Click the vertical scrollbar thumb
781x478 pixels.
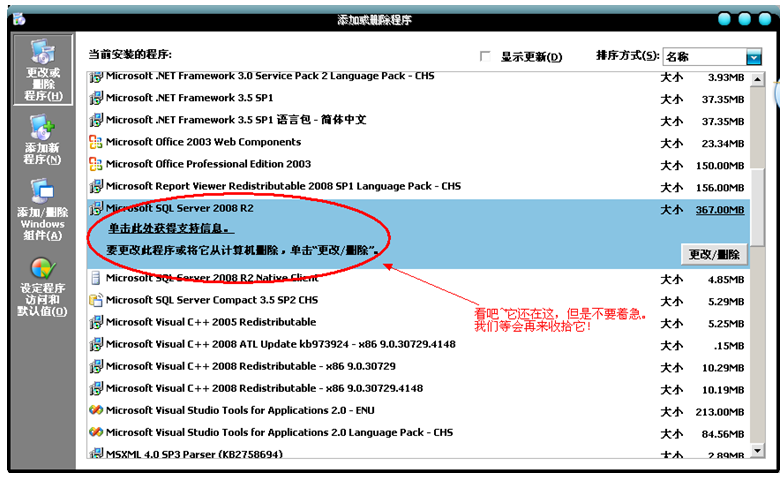click(757, 207)
